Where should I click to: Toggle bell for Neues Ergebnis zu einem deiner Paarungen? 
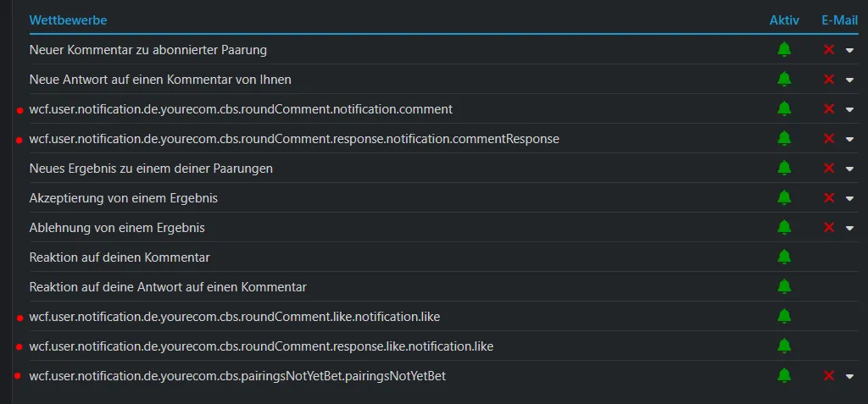(x=784, y=169)
